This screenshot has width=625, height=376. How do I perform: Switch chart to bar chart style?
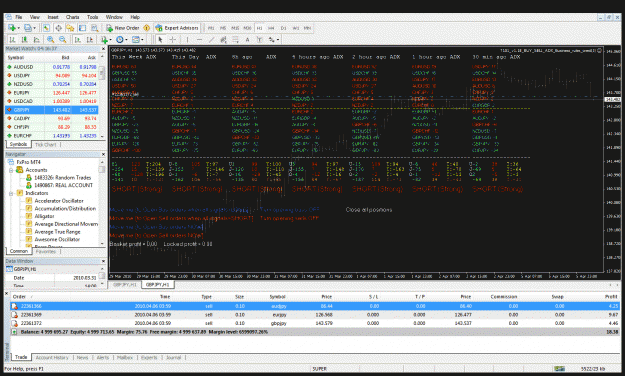click(x=12, y=39)
